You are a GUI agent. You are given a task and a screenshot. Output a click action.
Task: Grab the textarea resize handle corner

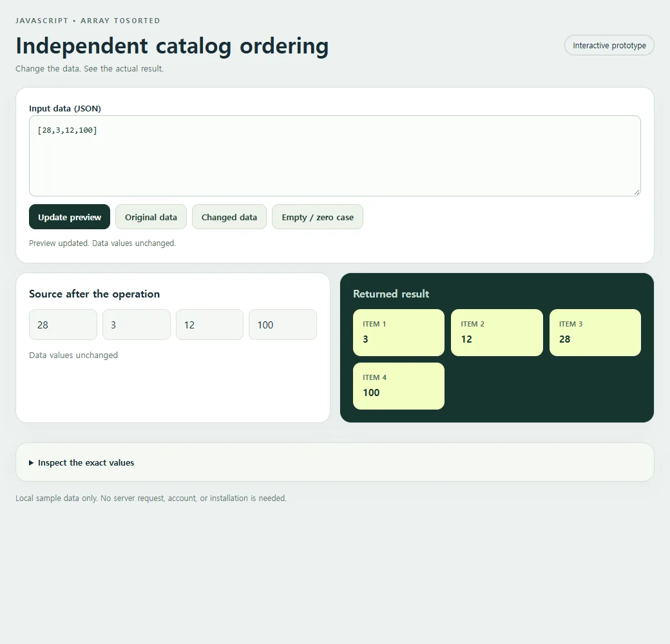637,193
